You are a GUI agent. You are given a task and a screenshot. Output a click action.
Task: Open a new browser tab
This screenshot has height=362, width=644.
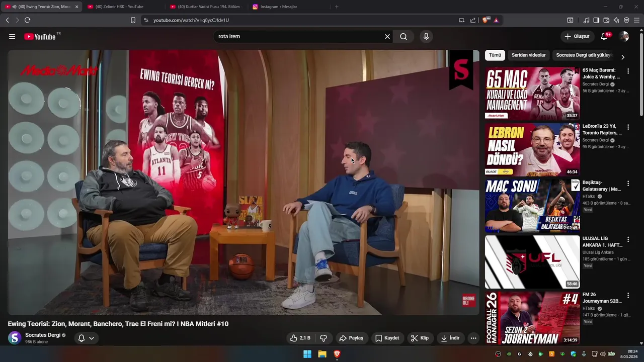337,7
